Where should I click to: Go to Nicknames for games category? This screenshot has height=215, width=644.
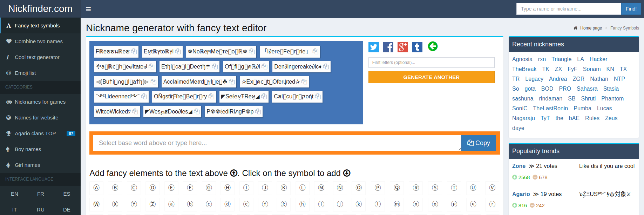(40, 102)
